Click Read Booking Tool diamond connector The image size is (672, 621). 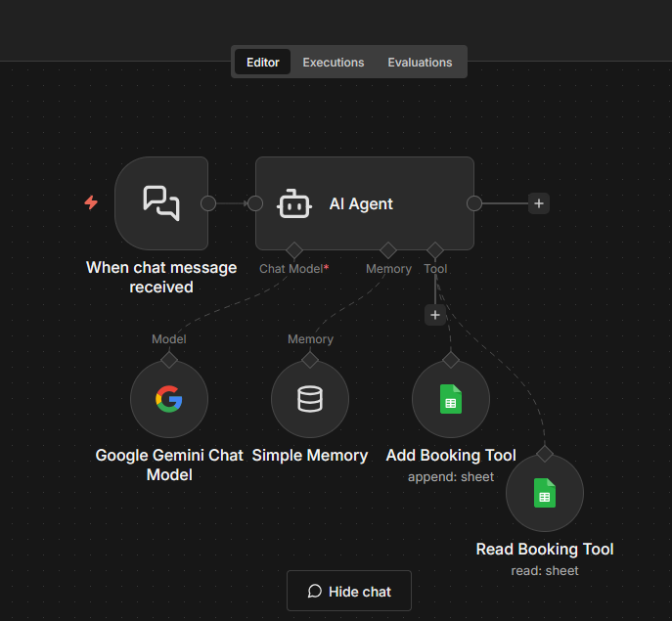click(x=545, y=454)
